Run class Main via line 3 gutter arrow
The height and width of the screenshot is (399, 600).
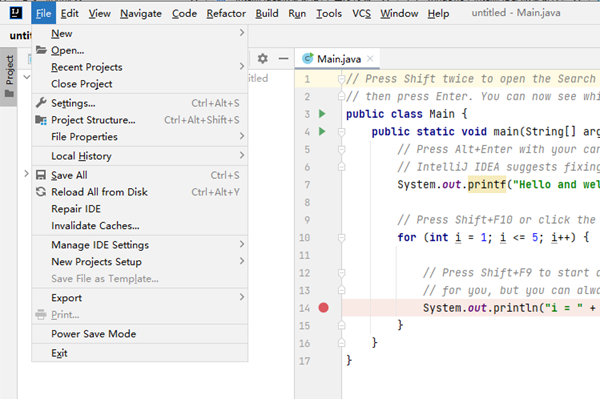pos(322,114)
